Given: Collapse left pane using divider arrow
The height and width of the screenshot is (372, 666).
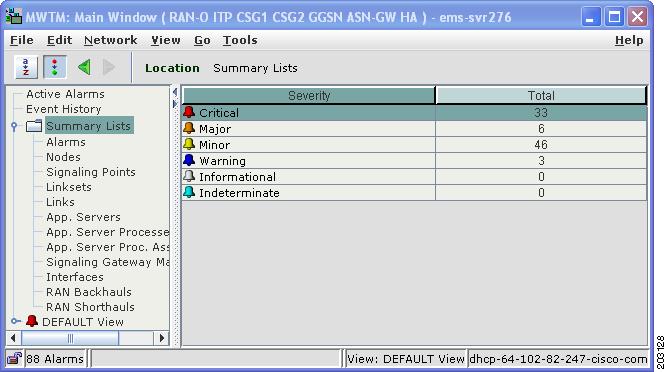Looking at the screenshot, I should (x=175, y=92).
